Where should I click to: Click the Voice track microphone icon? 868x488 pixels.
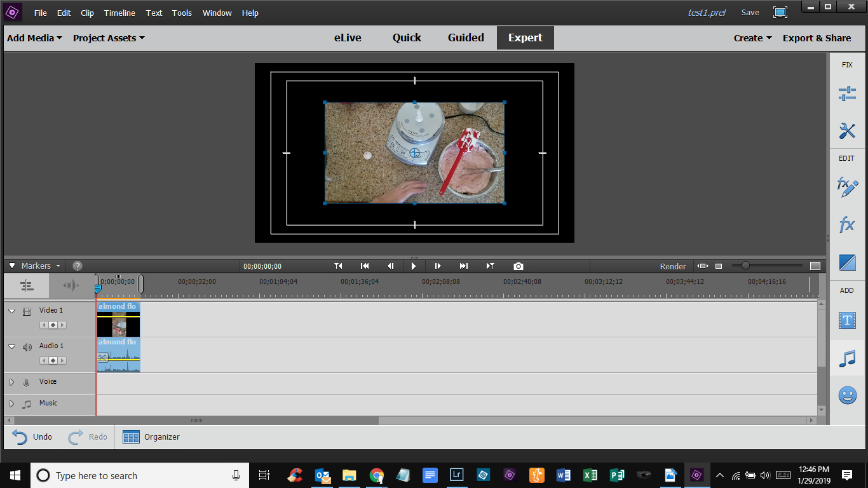click(x=27, y=383)
